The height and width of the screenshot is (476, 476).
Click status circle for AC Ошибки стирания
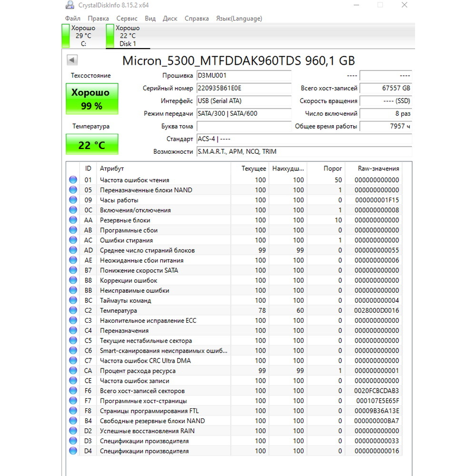click(x=73, y=240)
